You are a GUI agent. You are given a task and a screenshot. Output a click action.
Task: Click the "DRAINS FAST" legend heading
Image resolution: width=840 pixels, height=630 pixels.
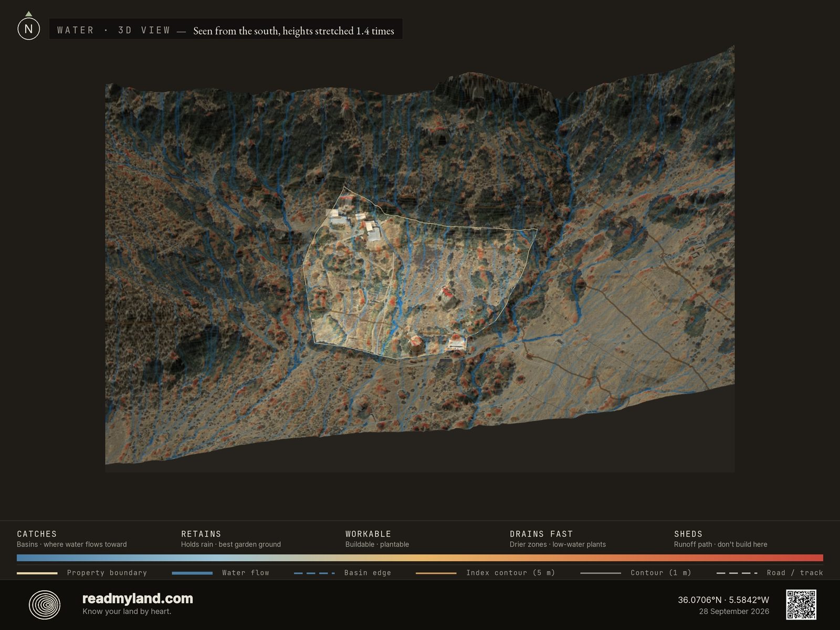coord(541,534)
